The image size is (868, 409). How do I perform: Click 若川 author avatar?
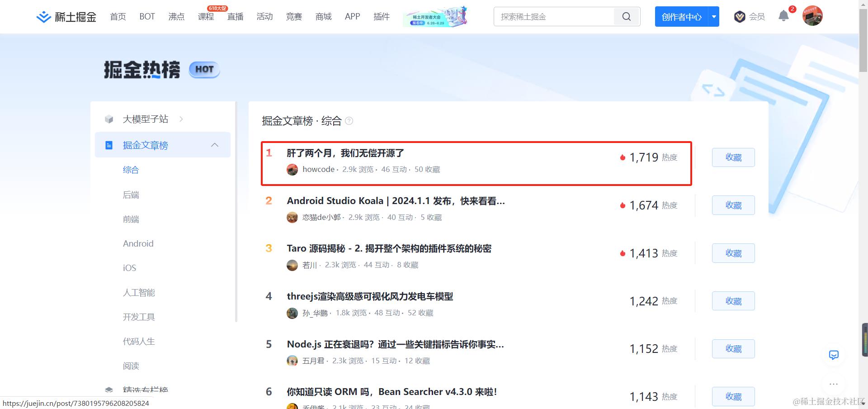click(x=292, y=265)
